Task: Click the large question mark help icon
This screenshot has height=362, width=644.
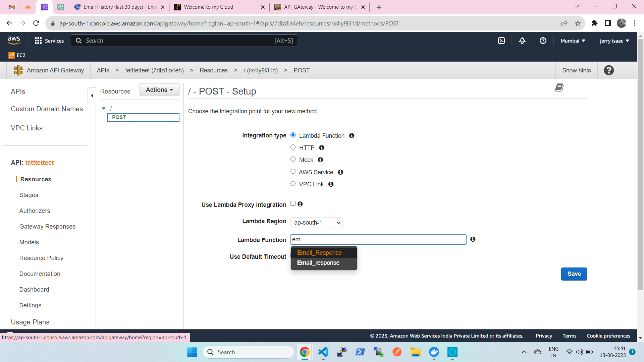Action: click(608, 70)
